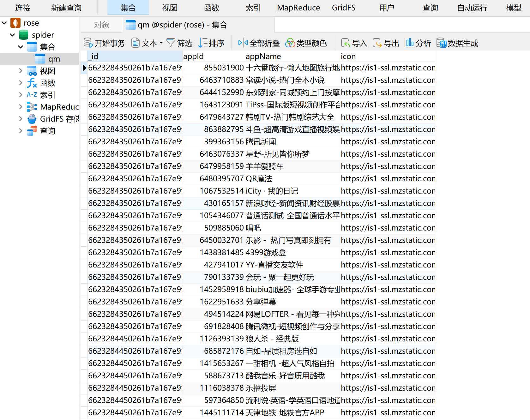Screen dimensions: 530x420
Task: Click appId cell 6480395707
Action: [x=214, y=179]
